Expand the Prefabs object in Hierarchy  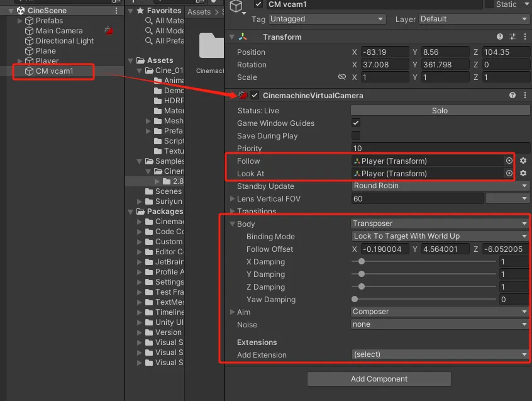pos(19,21)
